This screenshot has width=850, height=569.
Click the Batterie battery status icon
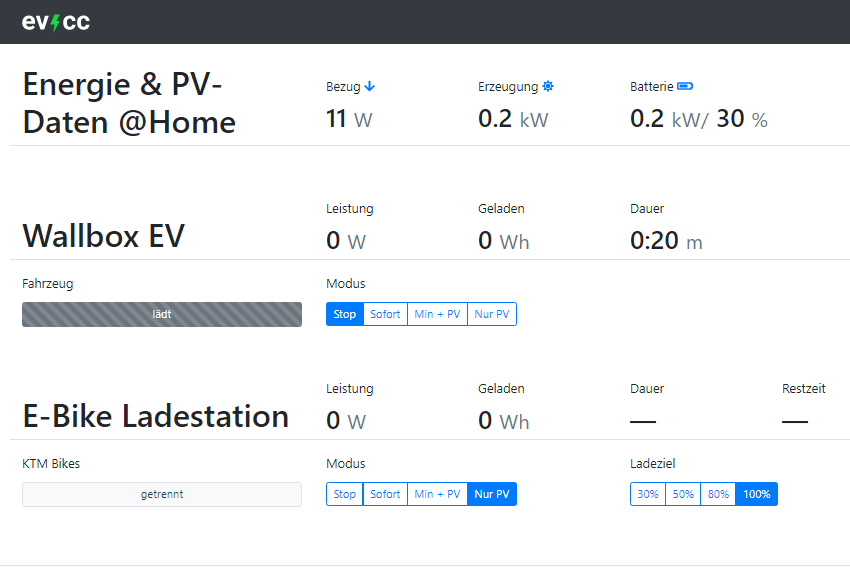pyautogui.click(x=685, y=87)
